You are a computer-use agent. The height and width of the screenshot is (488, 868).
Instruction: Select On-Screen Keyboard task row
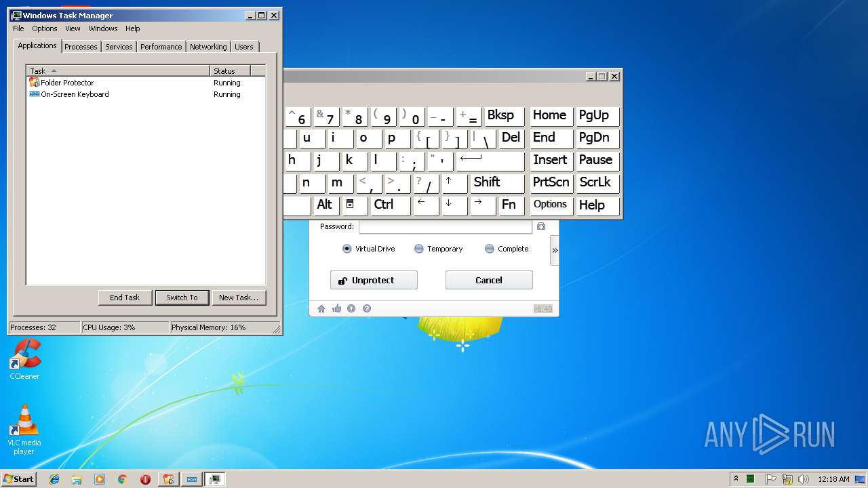[146, 94]
